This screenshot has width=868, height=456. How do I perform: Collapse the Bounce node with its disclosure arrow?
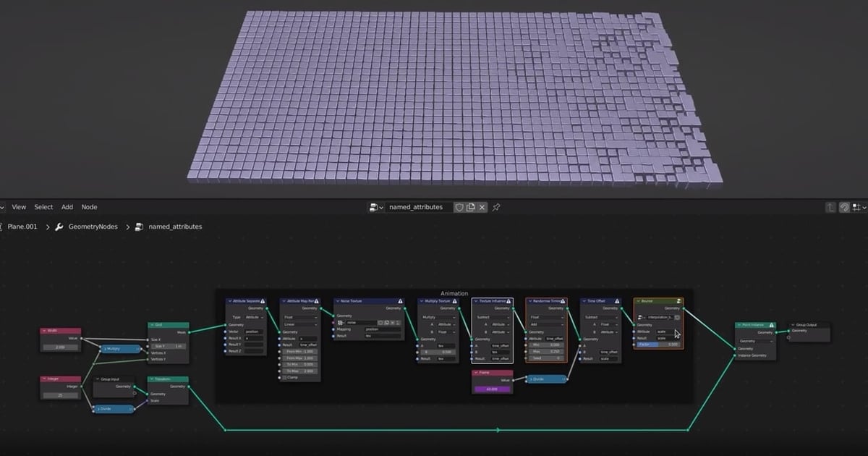638,301
